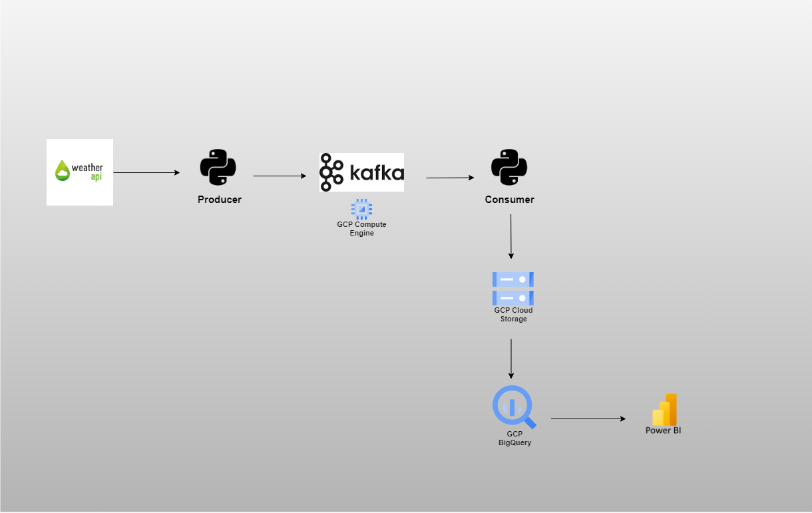This screenshot has height=513, width=812.
Task: Select the GCP Compute Engine chip icon
Action: (x=361, y=209)
